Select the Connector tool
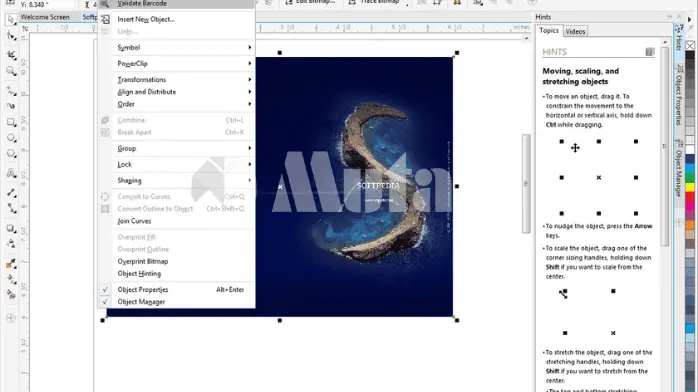Screen dimensions: 698x392 (x=11, y=208)
